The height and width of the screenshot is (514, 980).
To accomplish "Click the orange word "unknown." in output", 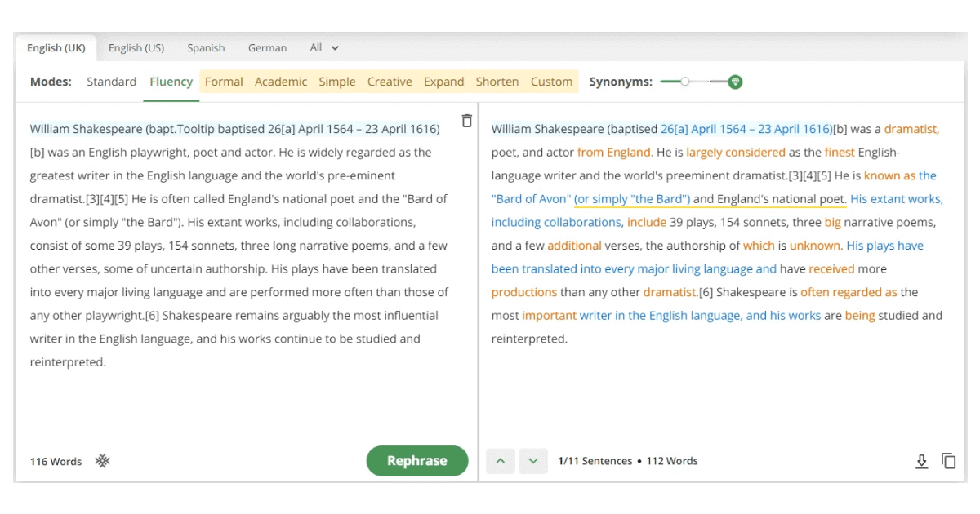I will click(x=816, y=246).
